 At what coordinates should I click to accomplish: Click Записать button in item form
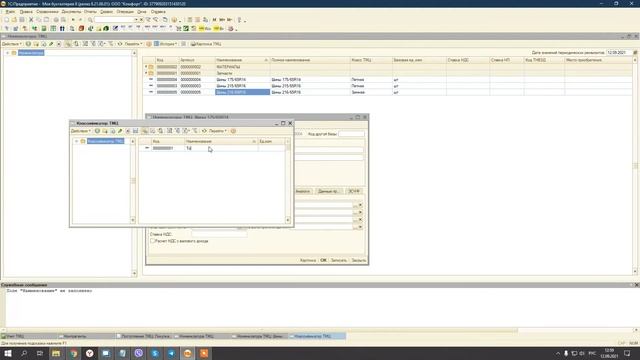tap(339, 260)
